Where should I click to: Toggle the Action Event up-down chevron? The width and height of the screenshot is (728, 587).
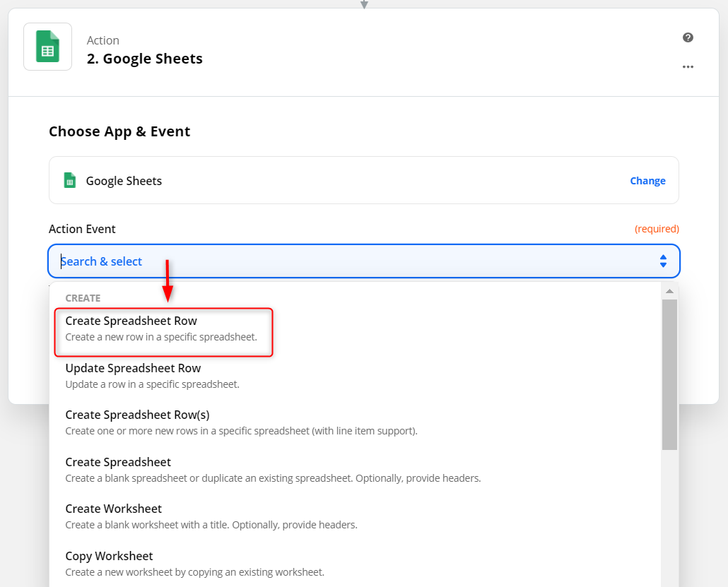pos(663,261)
